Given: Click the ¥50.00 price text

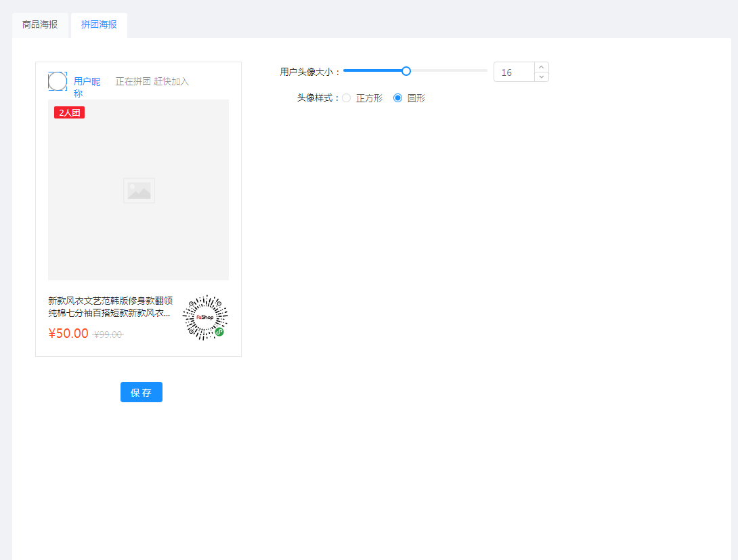Looking at the screenshot, I should [68, 333].
